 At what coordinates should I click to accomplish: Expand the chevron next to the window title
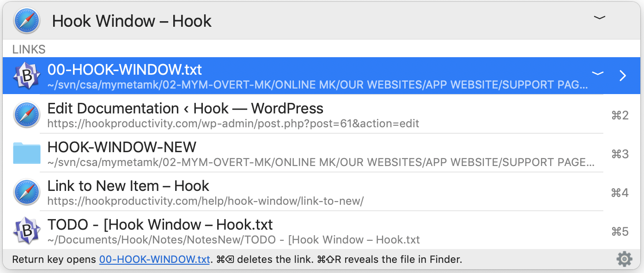click(599, 18)
